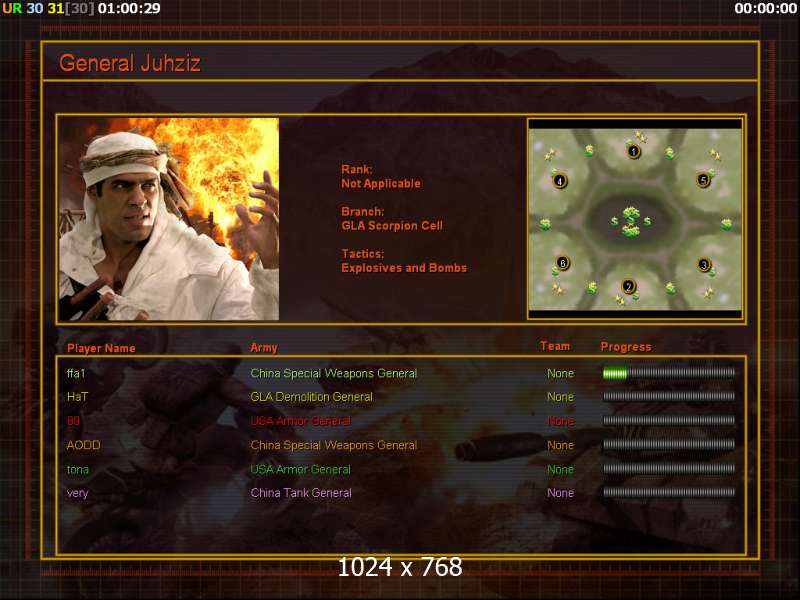Click 99's red 'USA Armor General' army
Image resolution: width=800 pixels, height=600 pixels.
tap(301, 421)
